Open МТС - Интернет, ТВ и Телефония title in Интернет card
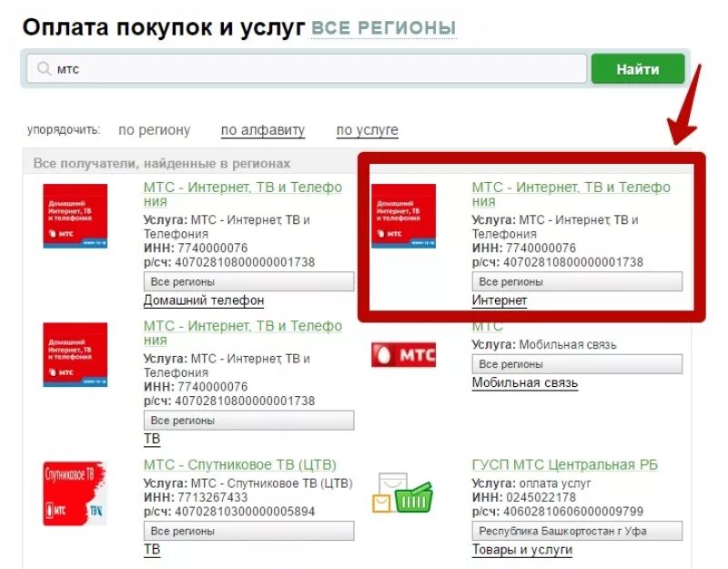The image size is (728, 569). (571, 194)
